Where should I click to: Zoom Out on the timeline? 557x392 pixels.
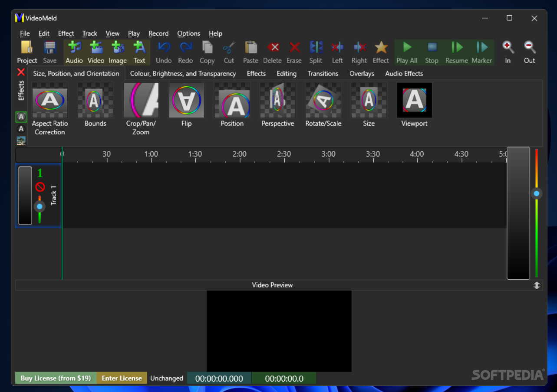[530, 52]
